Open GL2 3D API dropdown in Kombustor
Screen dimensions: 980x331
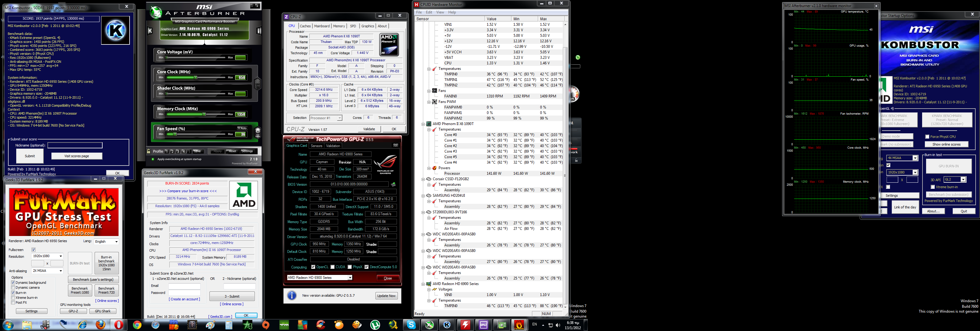[x=955, y=179]
